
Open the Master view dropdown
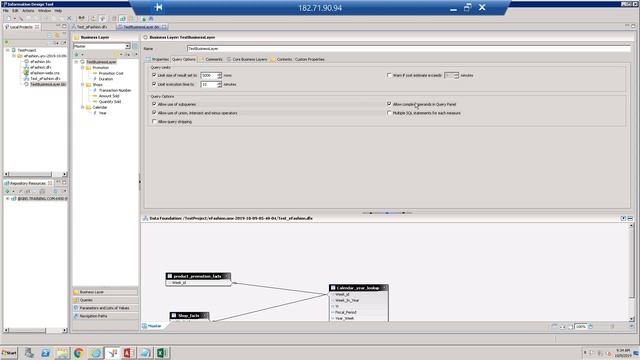tap(127, 47)
